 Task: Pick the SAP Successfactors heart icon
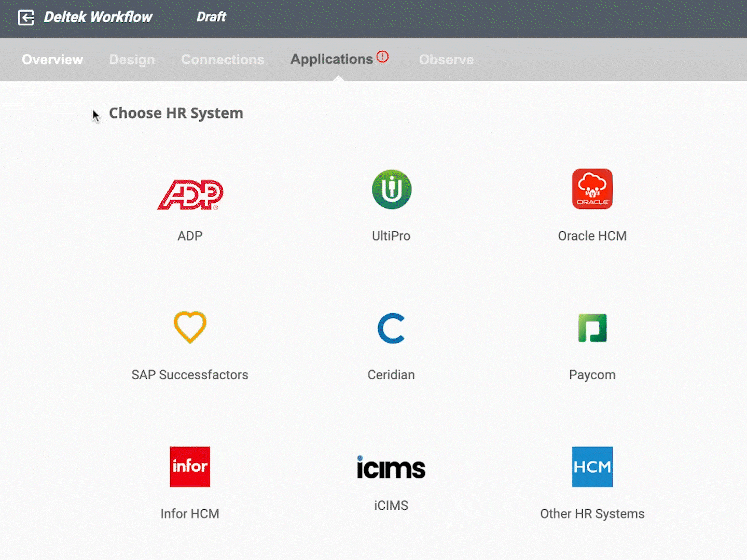(x=190, y=327)
